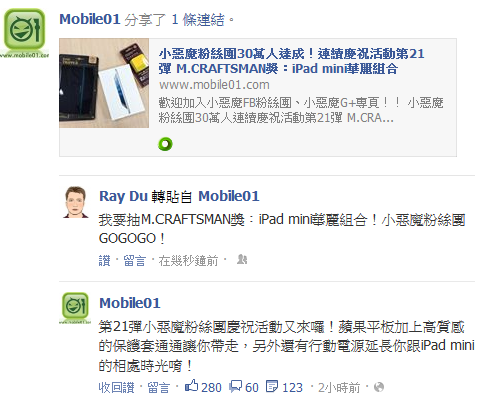The height and width of the screenshot is (418, 490).
Task: Click the globe public privacy icon
Action: pyautogui.click(x=379, y=387)
